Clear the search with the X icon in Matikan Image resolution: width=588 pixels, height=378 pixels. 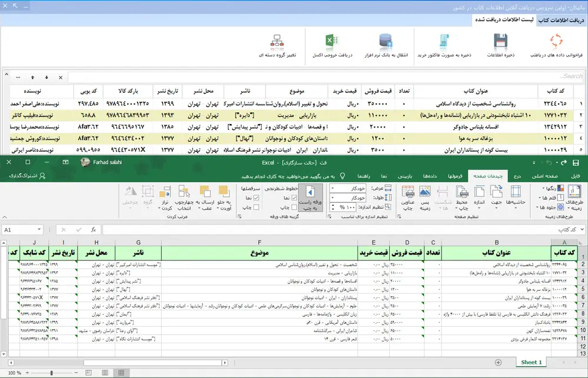point(61,78)
